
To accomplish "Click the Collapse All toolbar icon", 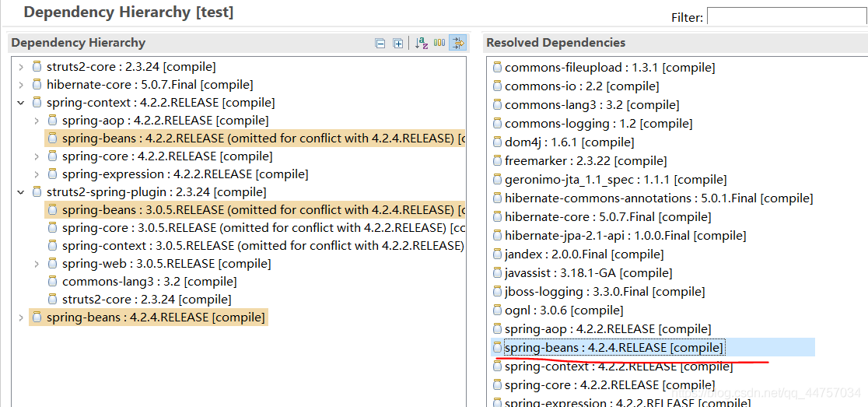I will click(x=380, y=44).
